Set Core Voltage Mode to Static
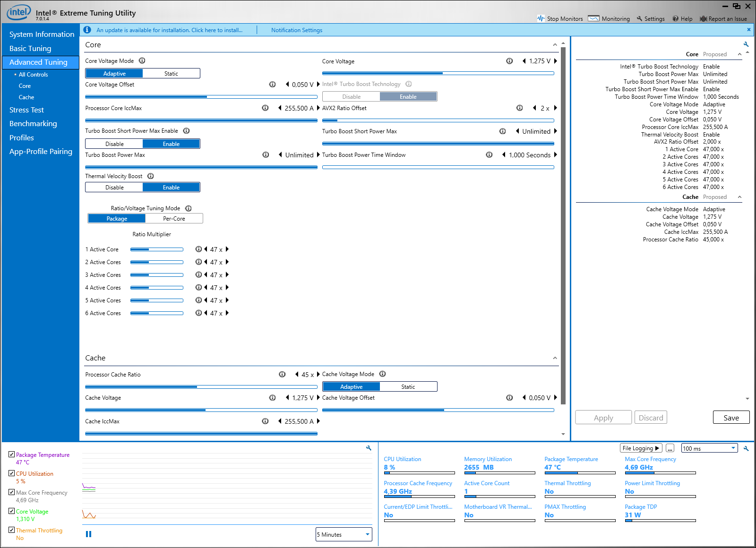 coord(171,73)
